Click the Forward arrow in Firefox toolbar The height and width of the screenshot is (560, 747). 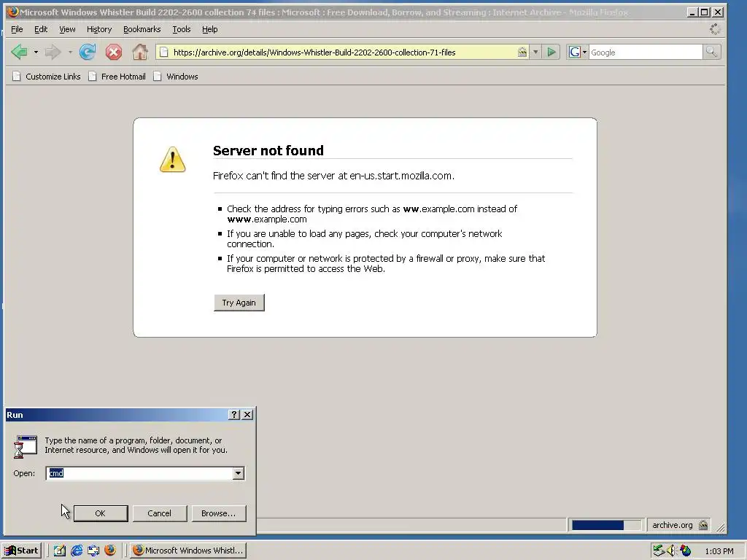(53, 52)
